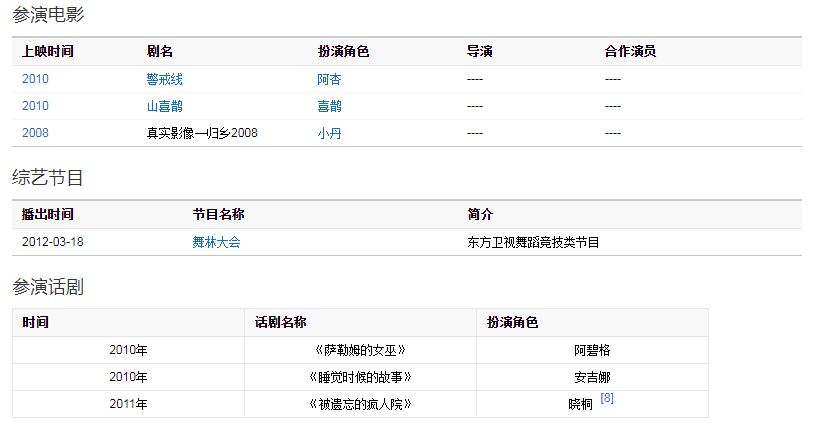825x428 pixels.
Task: Click the 参演电影 section heading
Action: [x=47, y=15]
